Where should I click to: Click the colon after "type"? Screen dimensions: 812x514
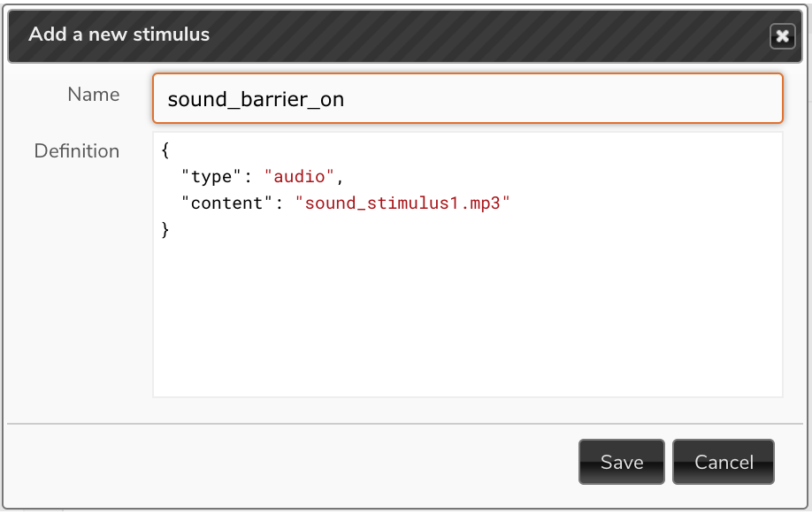[248, 177]
